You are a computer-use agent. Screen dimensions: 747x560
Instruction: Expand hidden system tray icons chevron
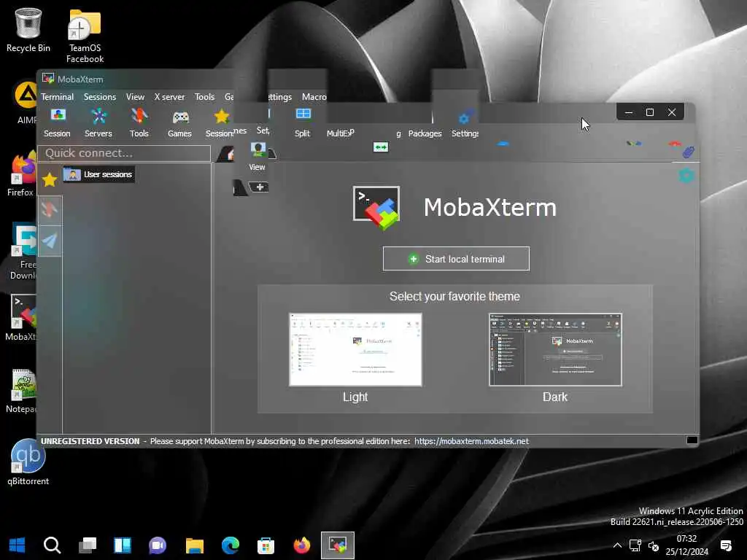click(x=617, y=545)
